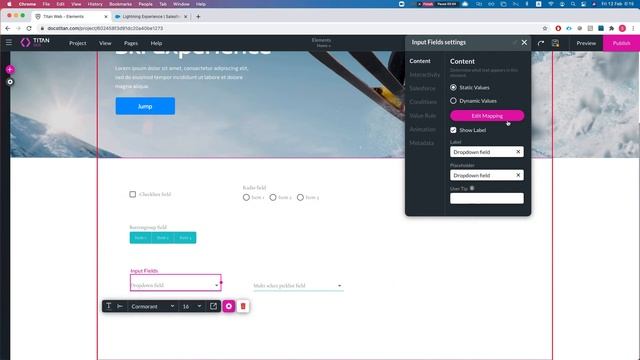640x360 pixels.
Task: Click the Edit Mapping button
Action: [x=487, y=116]
